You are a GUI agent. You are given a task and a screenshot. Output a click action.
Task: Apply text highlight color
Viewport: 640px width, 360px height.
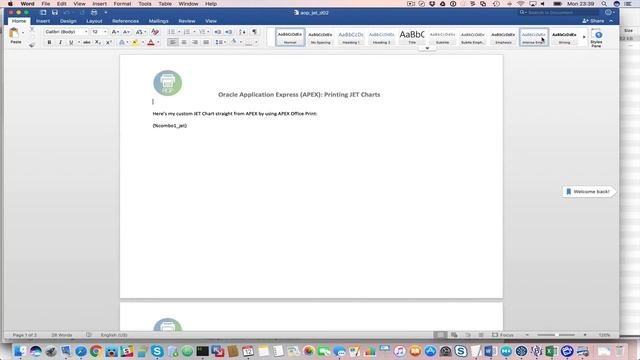pos(134,42)
